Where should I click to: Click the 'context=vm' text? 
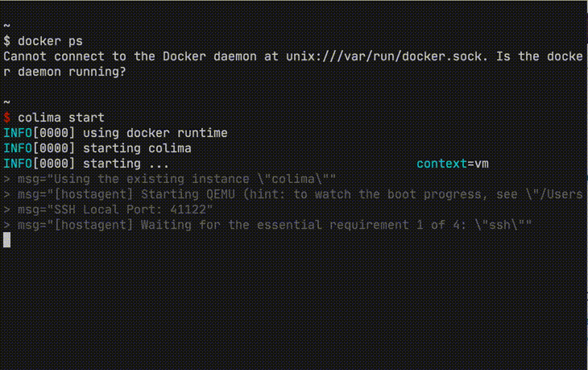(453, 164)
